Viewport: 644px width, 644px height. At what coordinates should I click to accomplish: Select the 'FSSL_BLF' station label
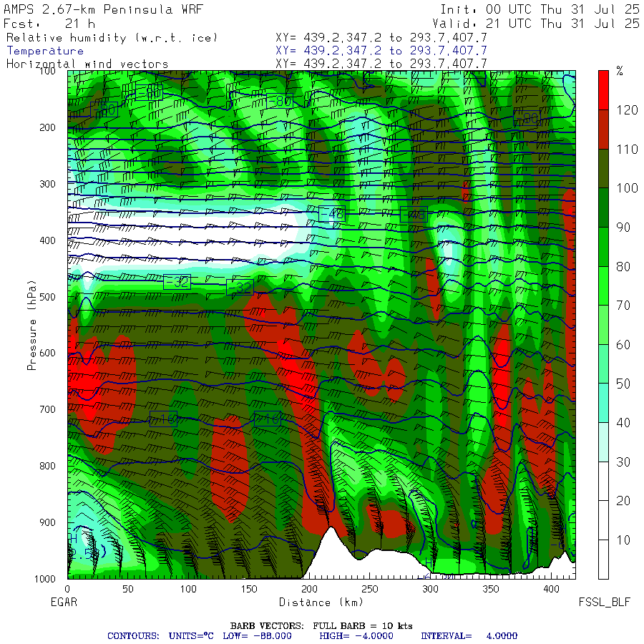point(604,602)
